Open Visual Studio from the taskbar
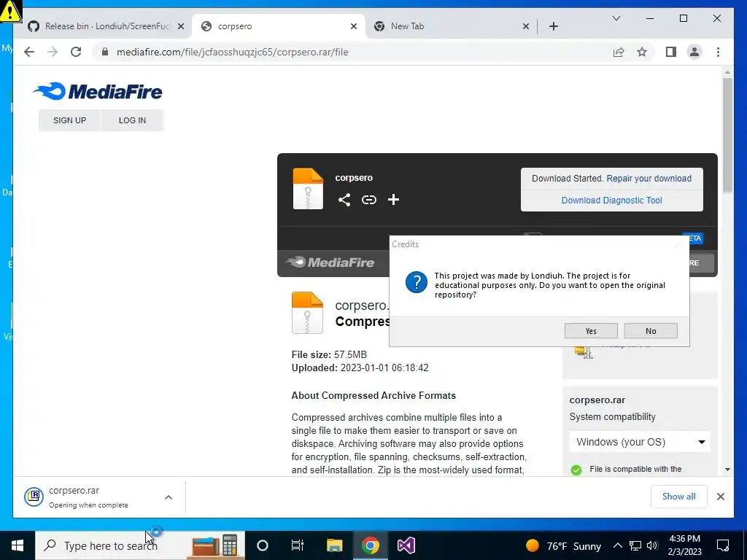Image resolution: width=747 pixels, height=560 pixels. pos(406,545)
